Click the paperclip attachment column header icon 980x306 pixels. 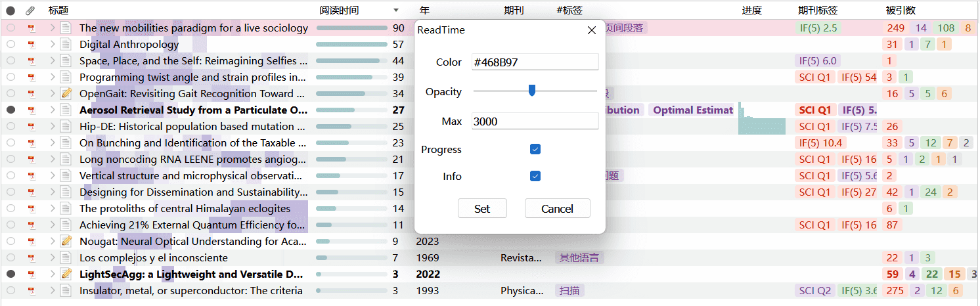coord(30,11)
